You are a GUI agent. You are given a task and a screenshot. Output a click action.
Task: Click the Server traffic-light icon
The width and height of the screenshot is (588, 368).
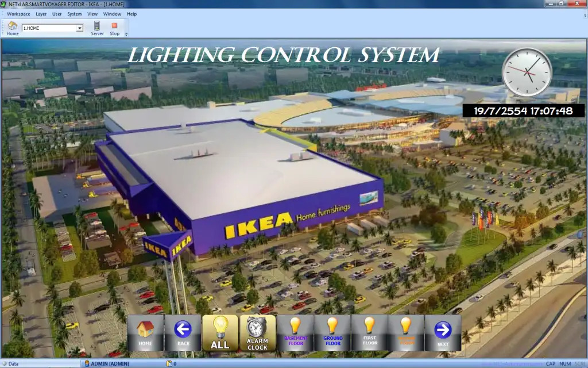tap(97, 26)
